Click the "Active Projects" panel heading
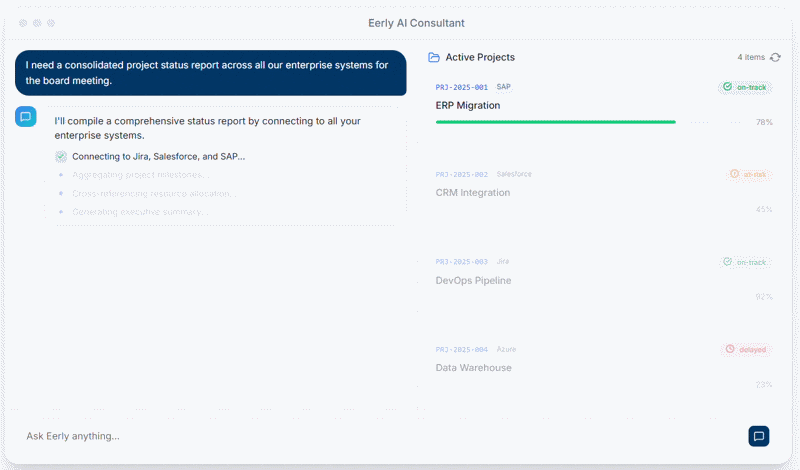 [480, 58]
